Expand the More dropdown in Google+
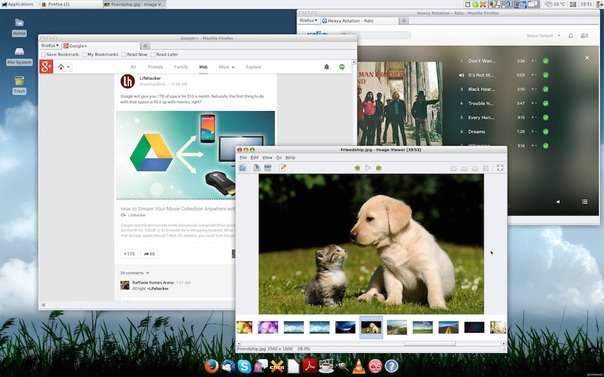The height and width of the screenshot is (377, 604). [x=226, y=67]
